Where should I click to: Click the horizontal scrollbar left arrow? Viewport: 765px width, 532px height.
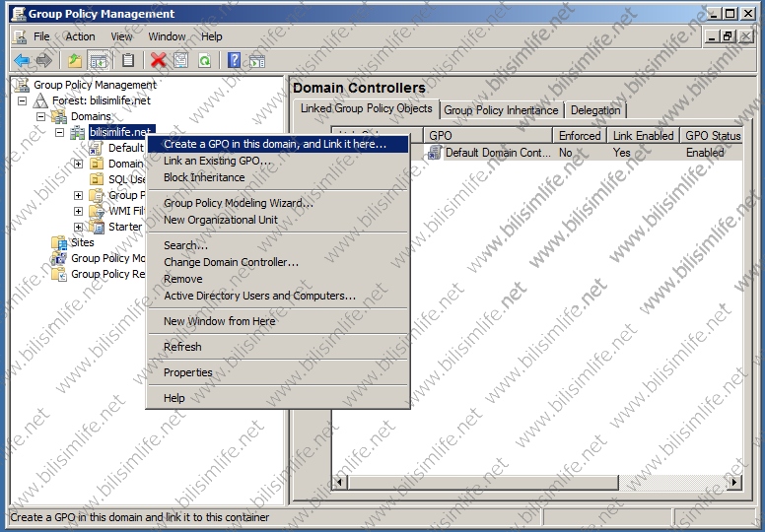coord(340,483)
